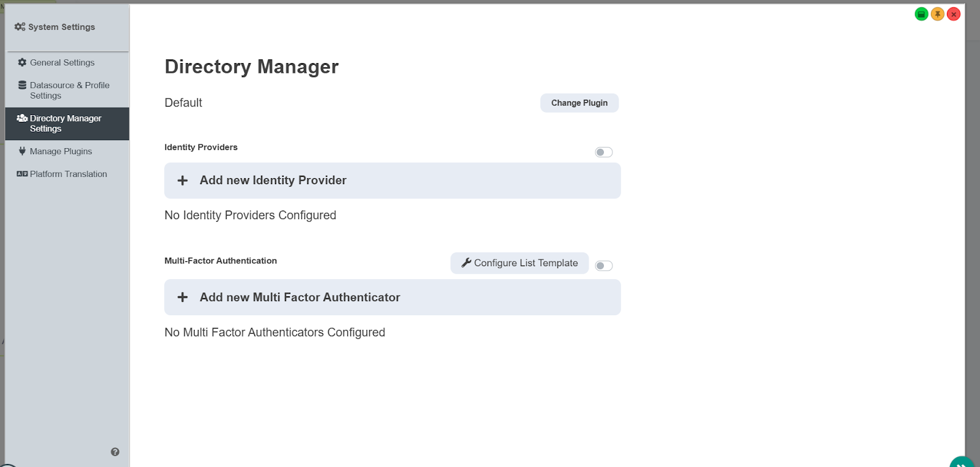This screenshot has height=467, width=980.
Task: Click the Manage Plugins plug icon
Action: (x=22, y=151)
